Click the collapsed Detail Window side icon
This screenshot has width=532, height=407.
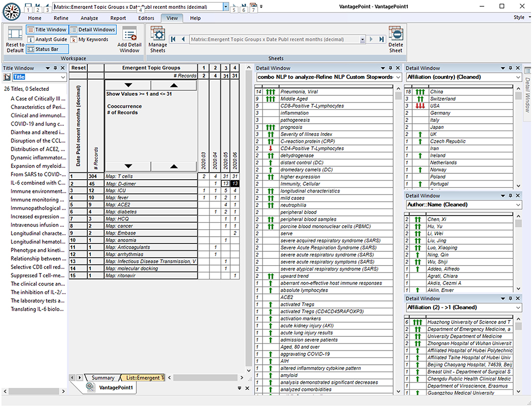tap(528, 70)
